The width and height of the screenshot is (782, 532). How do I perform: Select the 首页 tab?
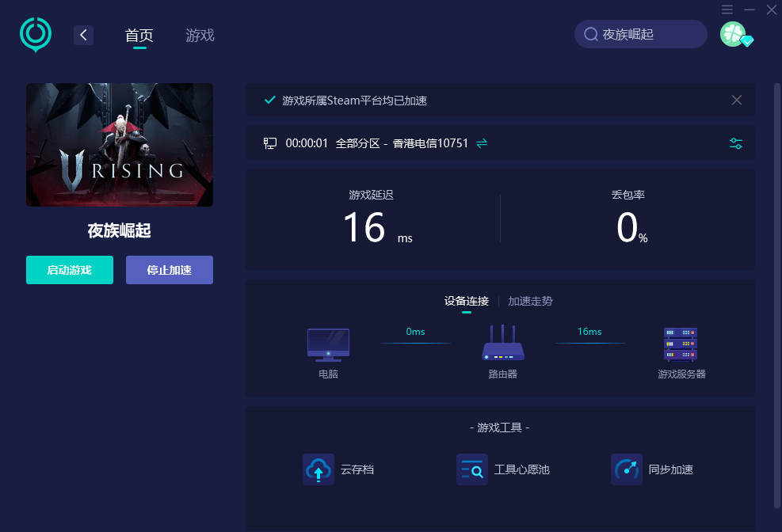tap(139, 36)
